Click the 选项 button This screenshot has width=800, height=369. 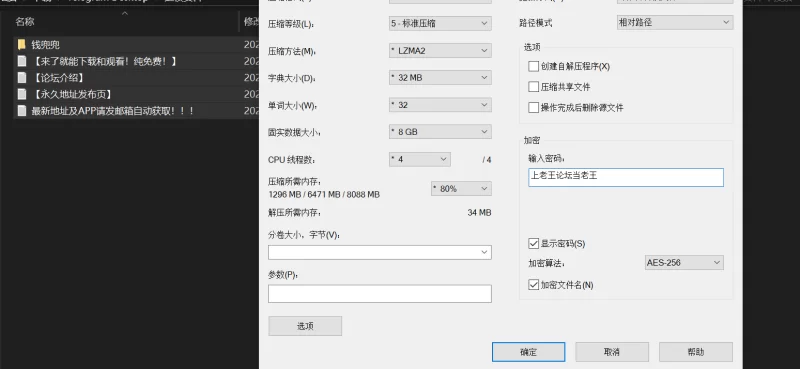point(305,326)
